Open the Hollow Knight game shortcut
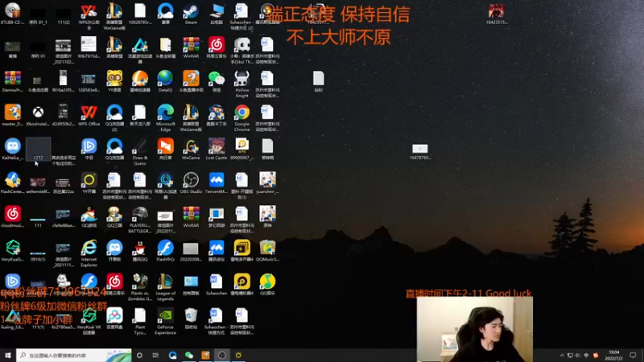This screenshot has width=644, height=362. [242, 82]
